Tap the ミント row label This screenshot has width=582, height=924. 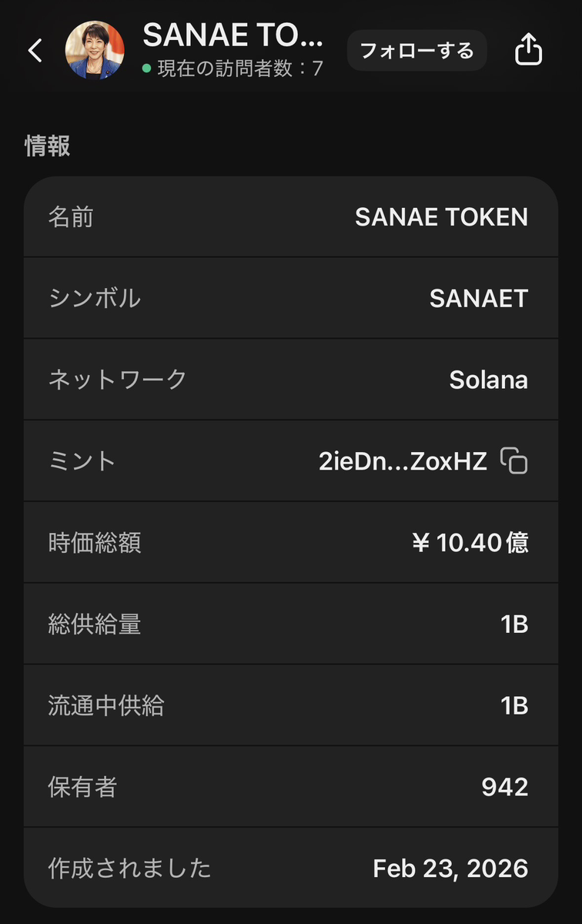coord(82,461)
